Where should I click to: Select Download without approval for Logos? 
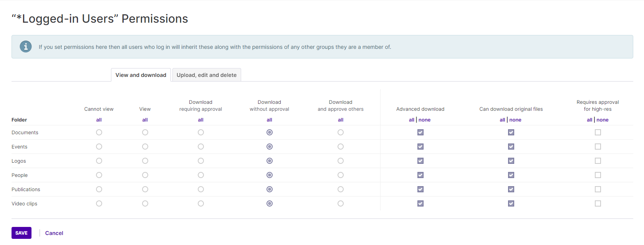click(270, 161)
